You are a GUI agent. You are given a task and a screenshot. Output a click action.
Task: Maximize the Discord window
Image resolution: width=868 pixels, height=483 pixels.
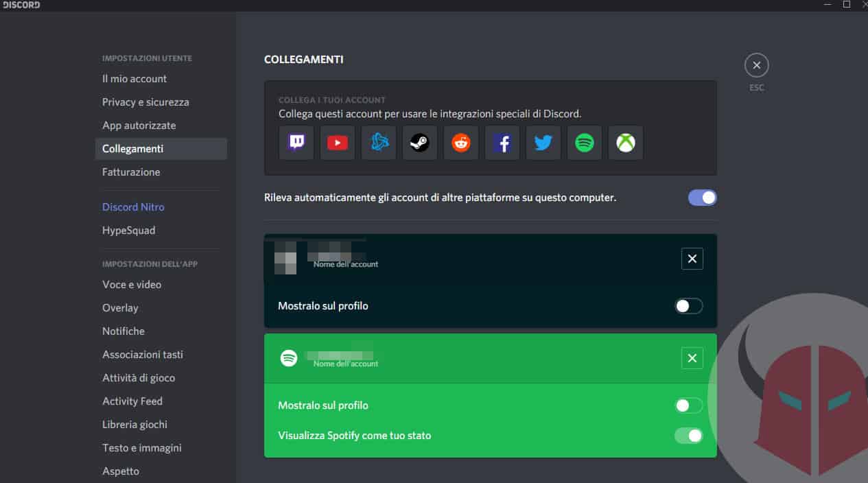pyautogui.click(x=847, y=5)
